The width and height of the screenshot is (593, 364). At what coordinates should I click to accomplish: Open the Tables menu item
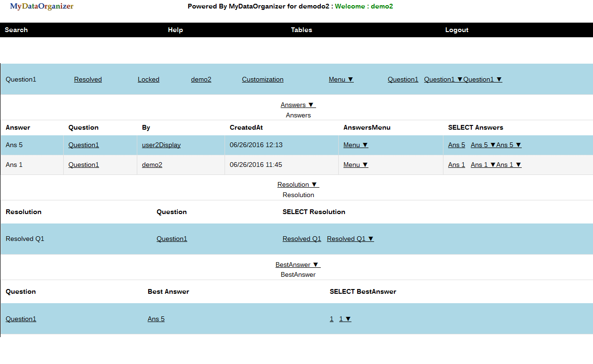[x=301, y=30]
